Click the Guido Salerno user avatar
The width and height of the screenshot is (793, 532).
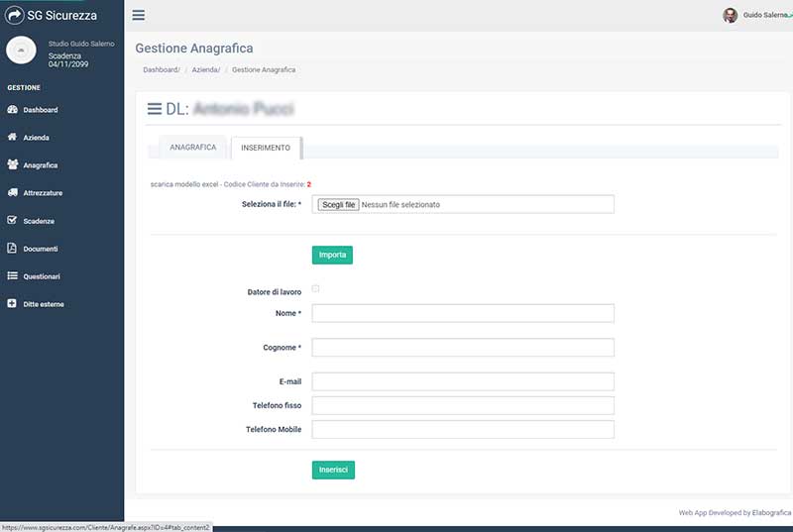730,15
